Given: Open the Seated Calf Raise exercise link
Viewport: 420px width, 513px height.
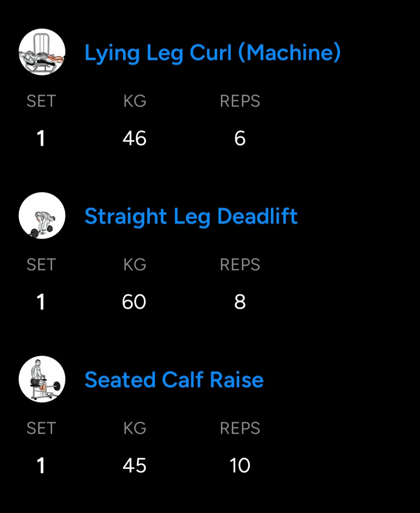Looking at the screenshot, I should pyautogui.click(x=174, y=380).
